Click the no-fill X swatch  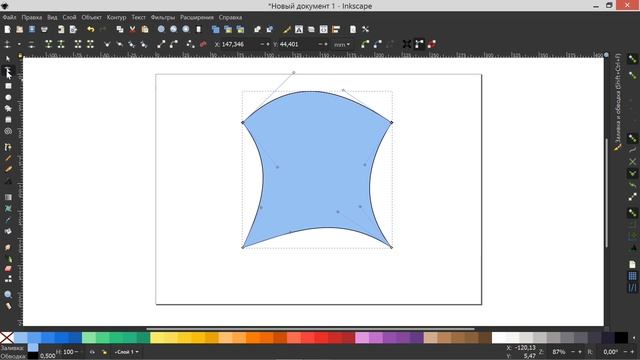[x=7, y=338]
